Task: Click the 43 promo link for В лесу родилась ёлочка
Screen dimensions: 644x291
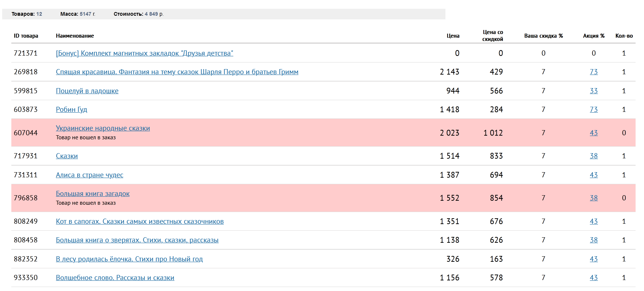Action: (x=594, y=259)
